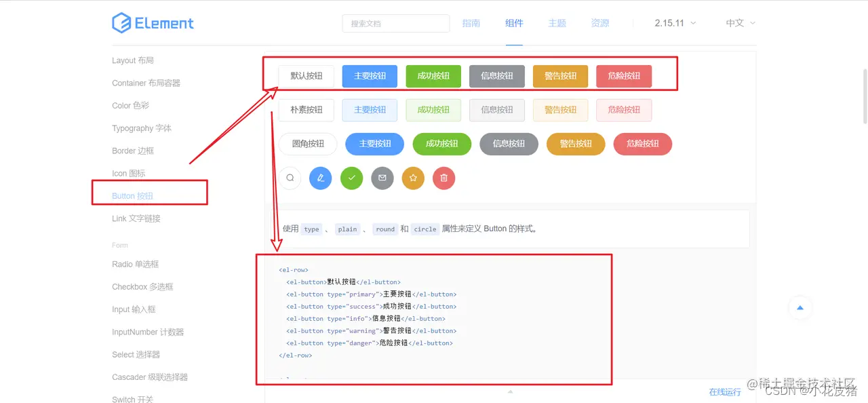The image size is (868, 403).
Task: Click rounded red 危险按钮
Action: [643, 144]
